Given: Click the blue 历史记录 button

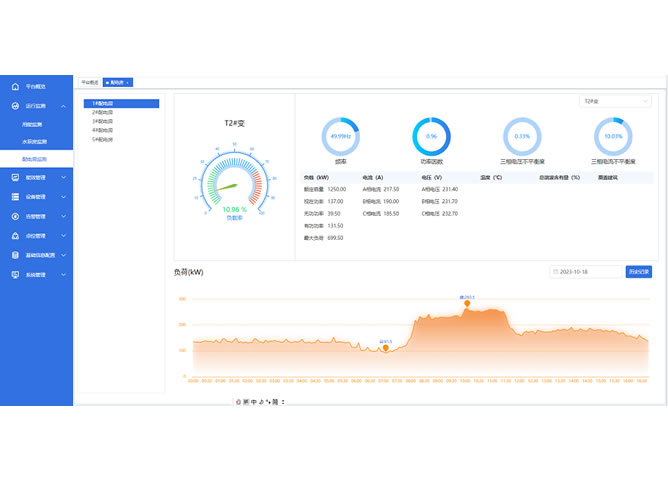Looking at the screenshot, I should coord(639,272).
